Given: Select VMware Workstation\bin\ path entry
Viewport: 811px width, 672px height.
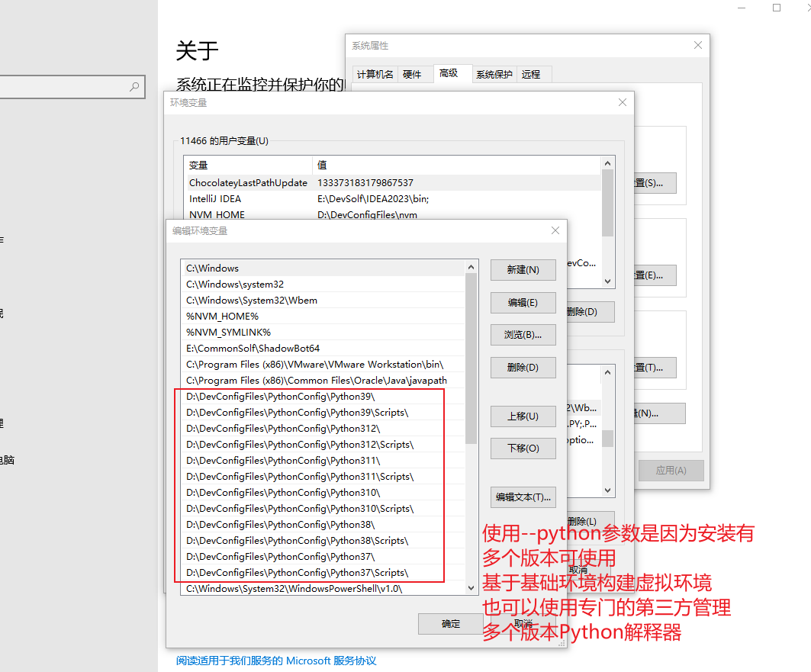Looking at the screenshot, I should (323, 365).
